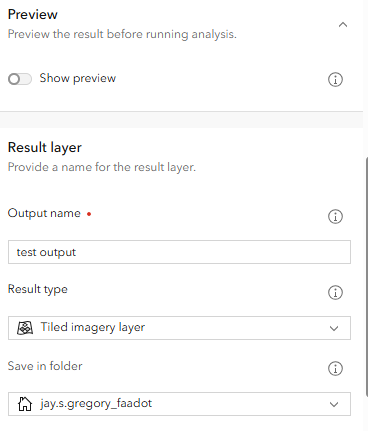Screen dimensions: 368x431
Task: Click the test output name field
Action: [x=179, y=252]
